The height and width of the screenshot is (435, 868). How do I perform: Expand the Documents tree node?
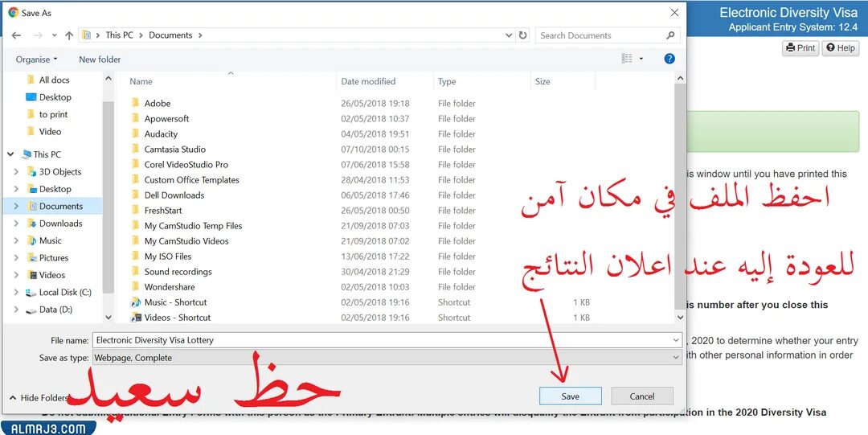tap(16, 206)
